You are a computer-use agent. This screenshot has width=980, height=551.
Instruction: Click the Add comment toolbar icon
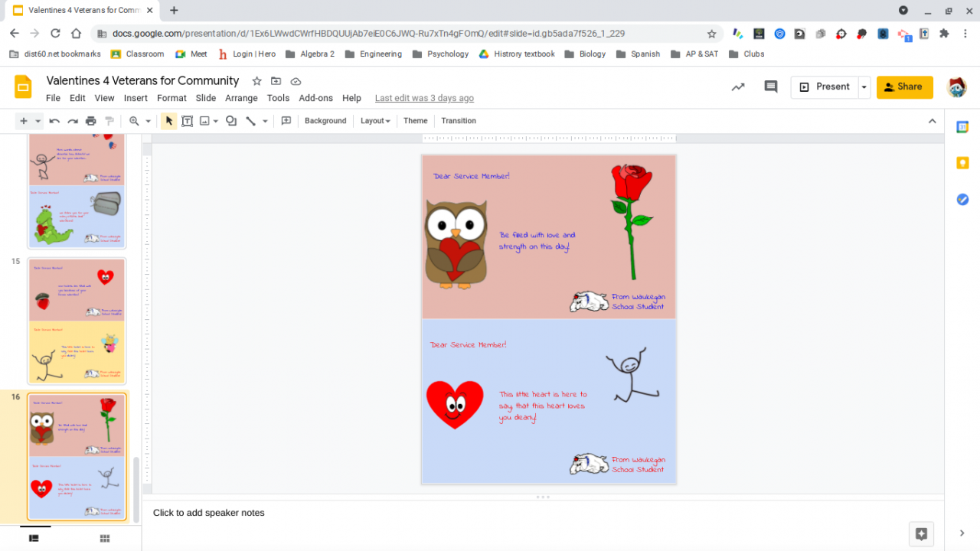coord(286,121)
